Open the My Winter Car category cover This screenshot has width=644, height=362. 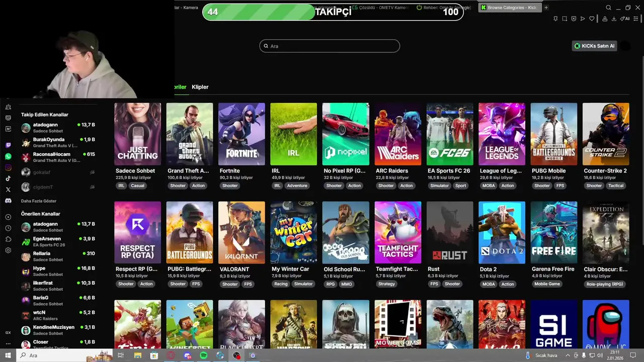[293, 233]
